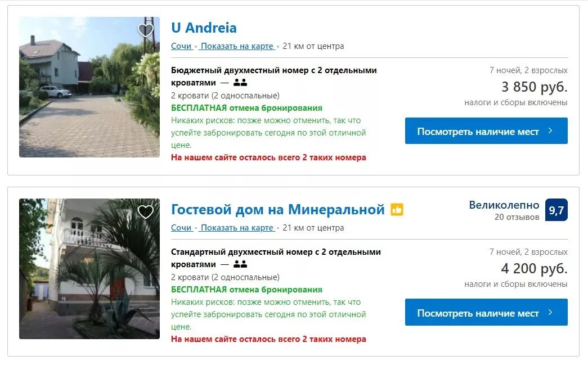Open the U Andreia property photo
The width and height of the screenshot is (588, 365).
click(89, 87)
